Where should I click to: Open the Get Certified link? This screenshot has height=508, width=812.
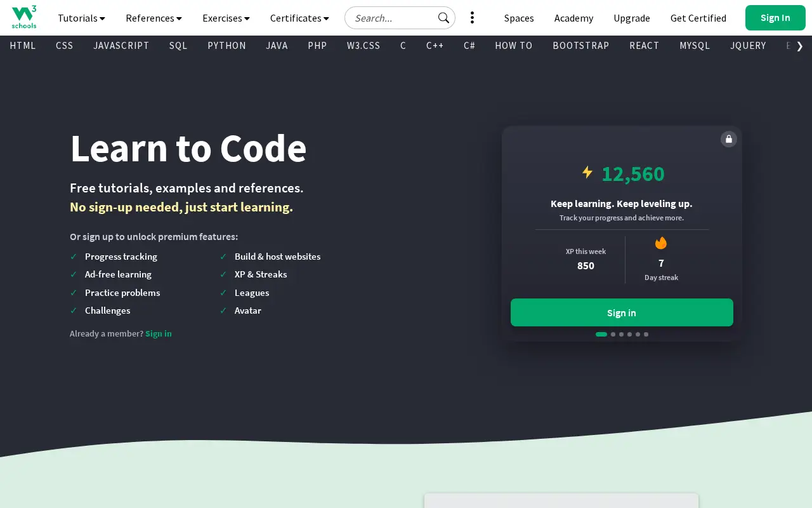click(698, 18)
